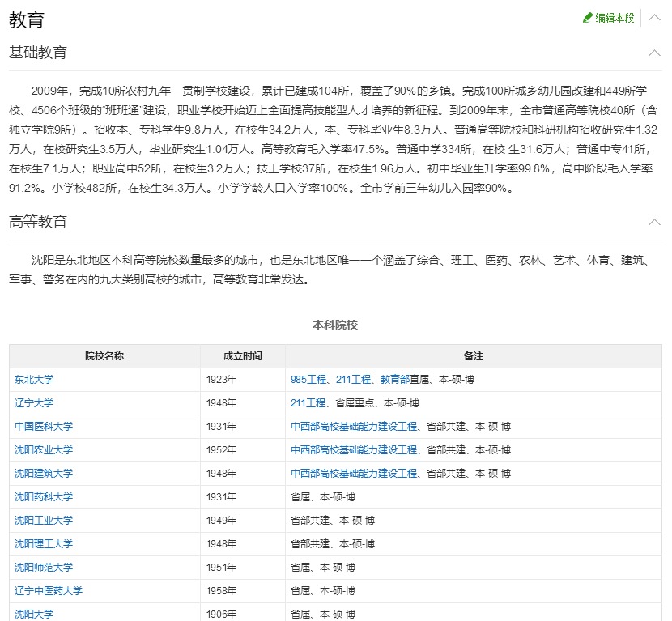Click 省属、本-硕-博 in 沈阳大学 row
672x621 pixels.
[323, 615]
